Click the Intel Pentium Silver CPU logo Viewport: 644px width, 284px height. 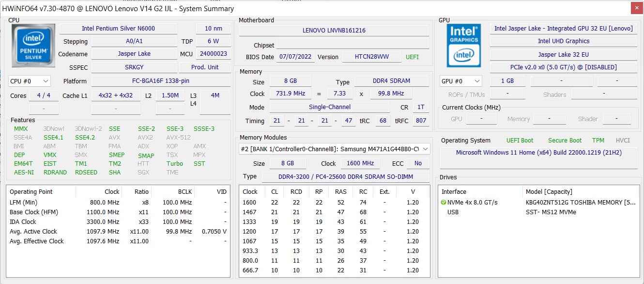[x=32, y=46]
